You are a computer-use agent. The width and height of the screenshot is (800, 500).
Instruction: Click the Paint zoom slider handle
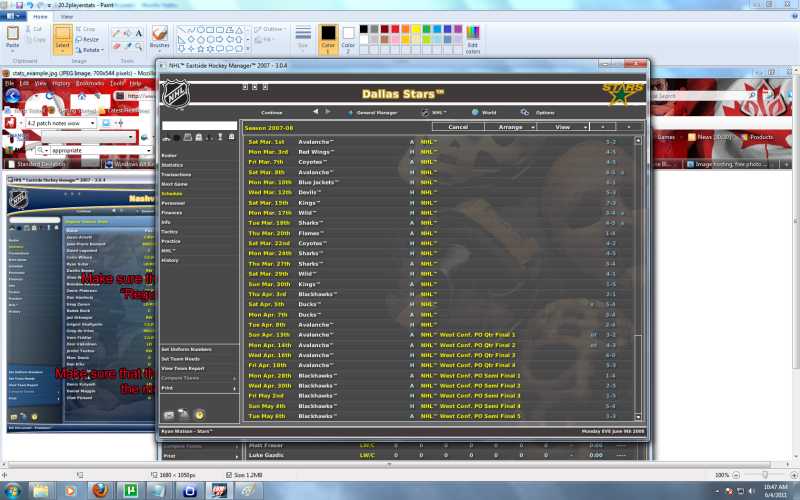[765, 474]
